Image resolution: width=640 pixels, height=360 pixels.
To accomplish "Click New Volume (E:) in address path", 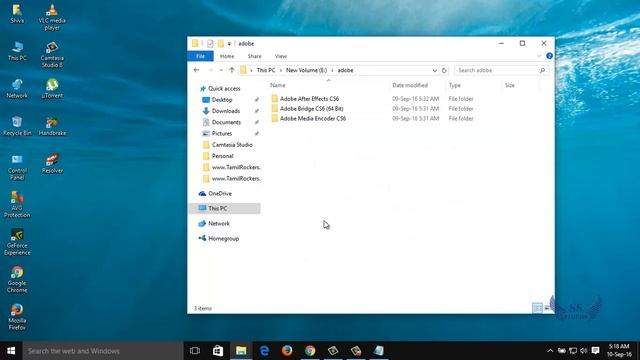I will (x=307, y=70).
